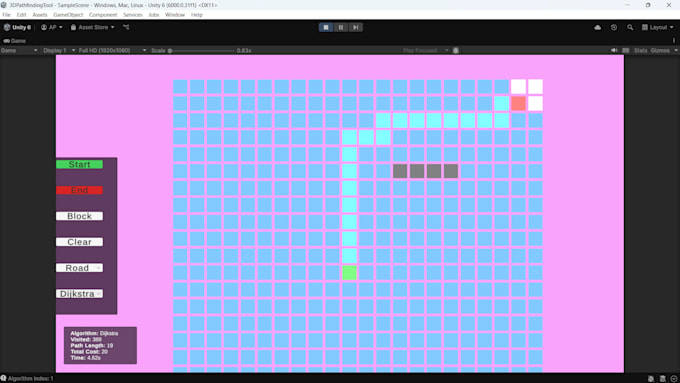680x383 pixels.
Task: Open the Asset Store dropdown
Action: tap(92, 27)
